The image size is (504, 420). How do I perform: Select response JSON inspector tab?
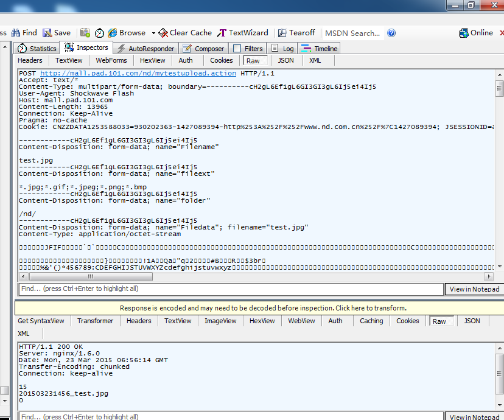(x=472, y=321)
